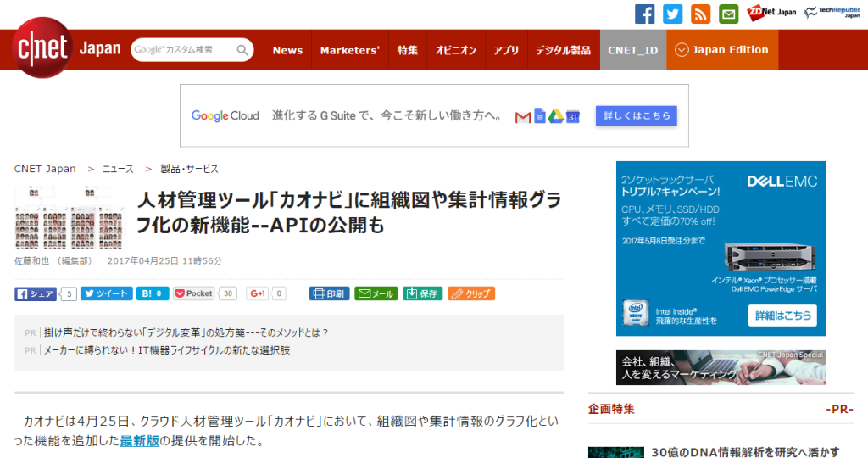Viewport: 868px width, 458px height.
Task: Click the Pocket count 30
Action: pyautogui.click(x=228, y=293)
